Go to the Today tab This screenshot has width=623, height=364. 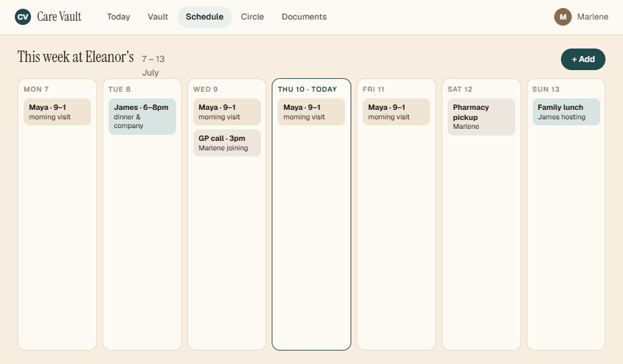119,17
